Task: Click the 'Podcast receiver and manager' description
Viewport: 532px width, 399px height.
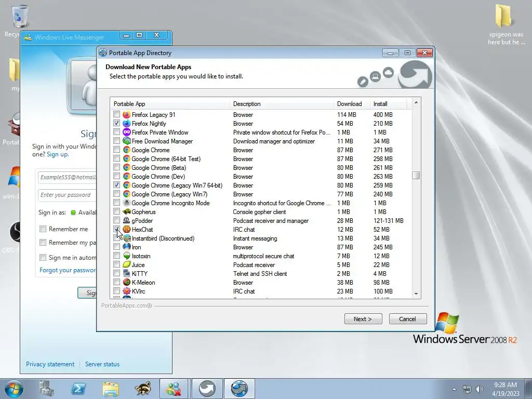Action: tap(271, 220)
